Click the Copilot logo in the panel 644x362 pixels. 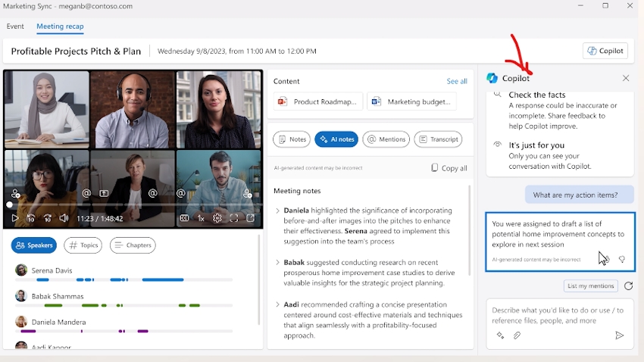(x=492, y=78)
